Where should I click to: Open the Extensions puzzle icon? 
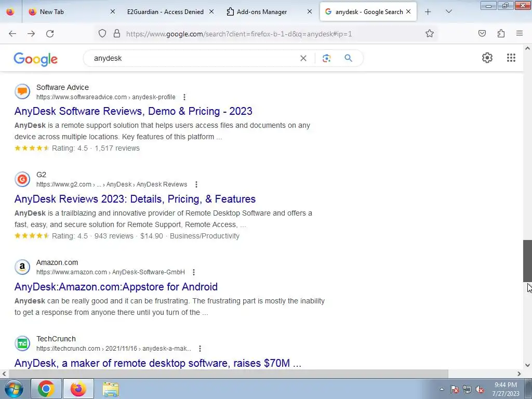click(x=501, y=33)
